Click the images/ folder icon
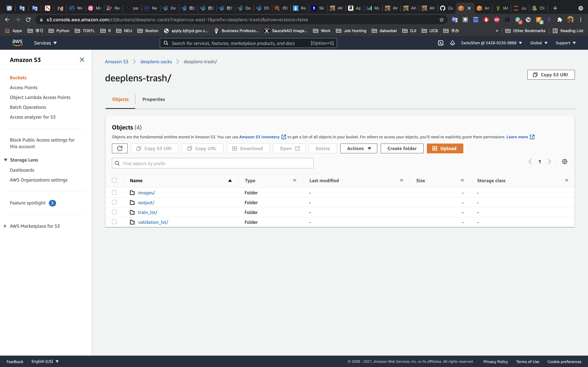 pos(132,193)
